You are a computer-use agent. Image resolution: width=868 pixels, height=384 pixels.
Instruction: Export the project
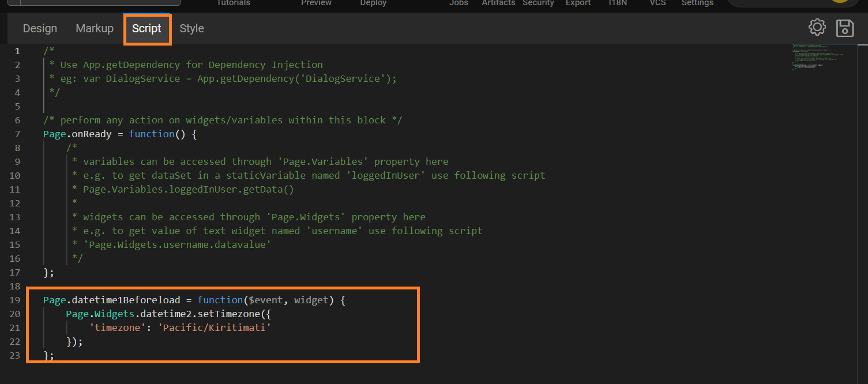(x=577, y=3)
